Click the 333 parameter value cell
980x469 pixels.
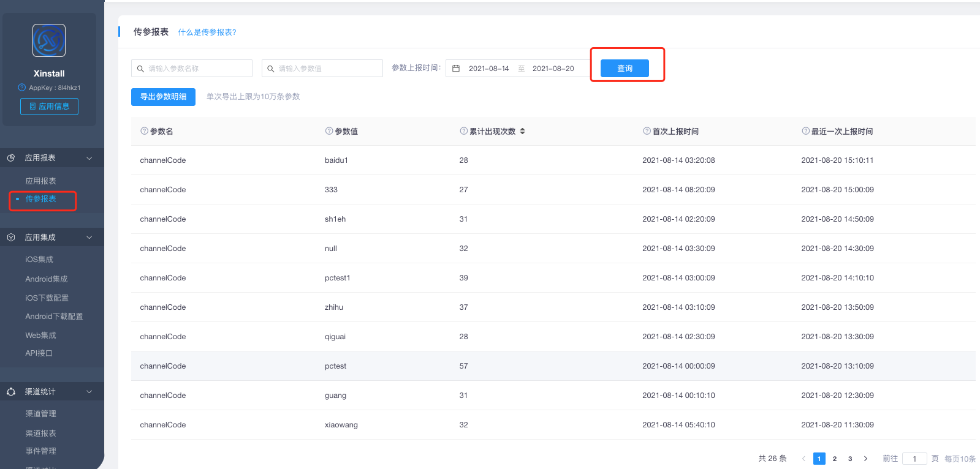coord(331,190)
